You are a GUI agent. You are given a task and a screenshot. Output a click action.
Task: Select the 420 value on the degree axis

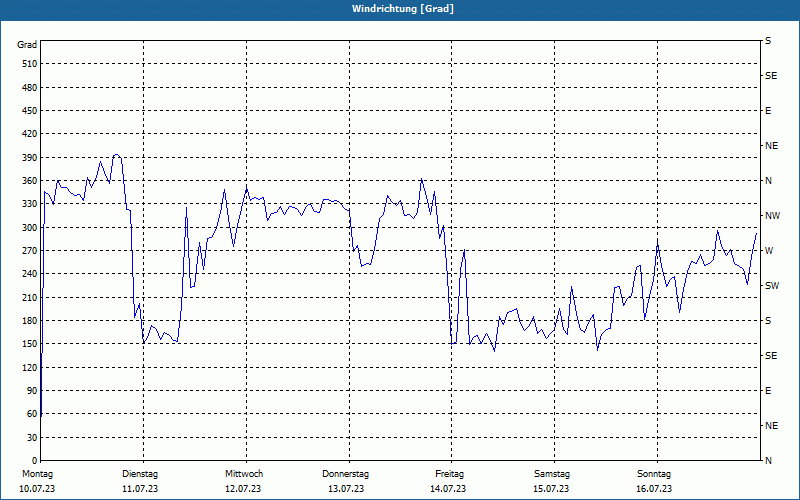tap(30, 134)
